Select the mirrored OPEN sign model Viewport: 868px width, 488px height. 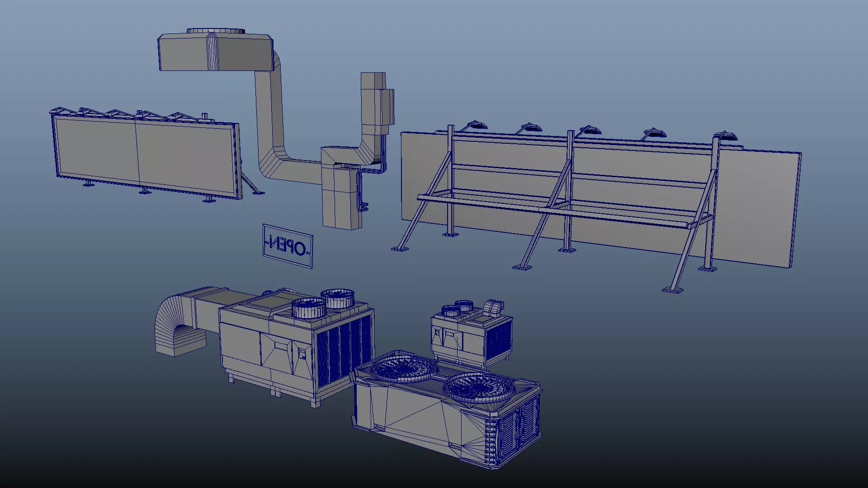(288, 246)
